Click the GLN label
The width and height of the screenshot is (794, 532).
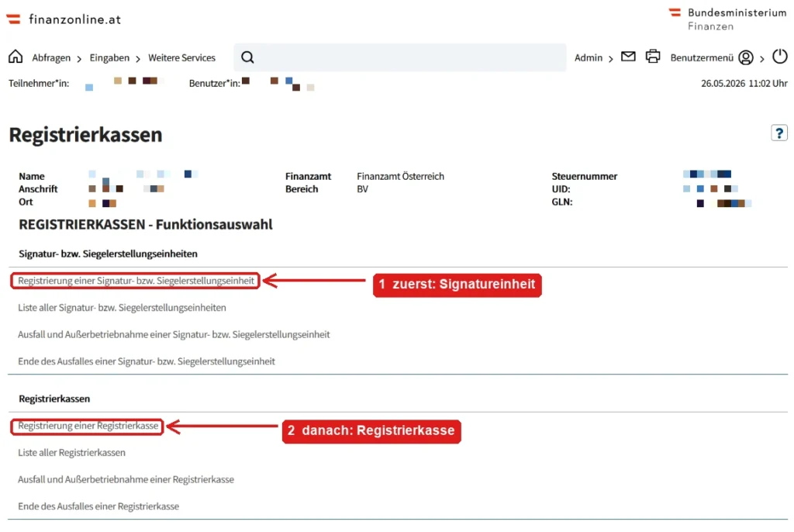pyautogui.click(x=562, y=202)
